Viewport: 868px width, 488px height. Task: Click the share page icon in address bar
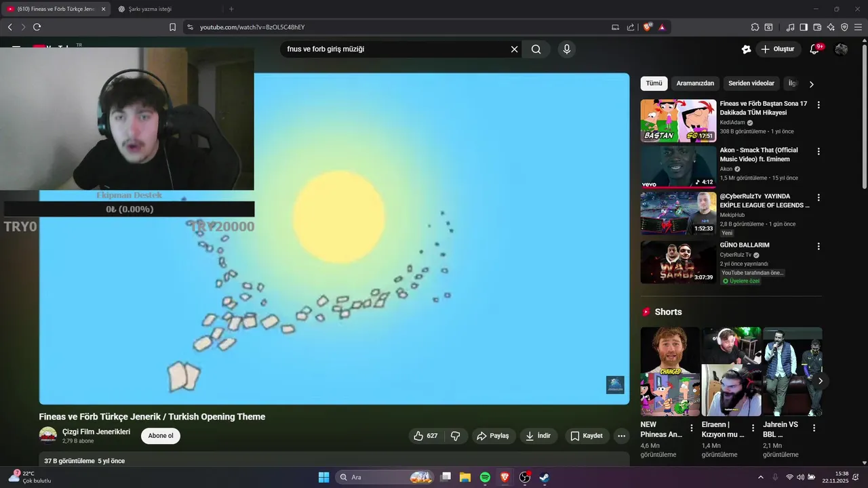631,27
